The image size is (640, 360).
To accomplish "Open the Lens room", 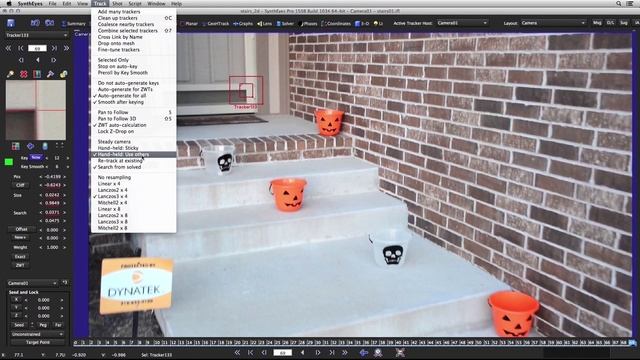I will (x=264, y=24).
